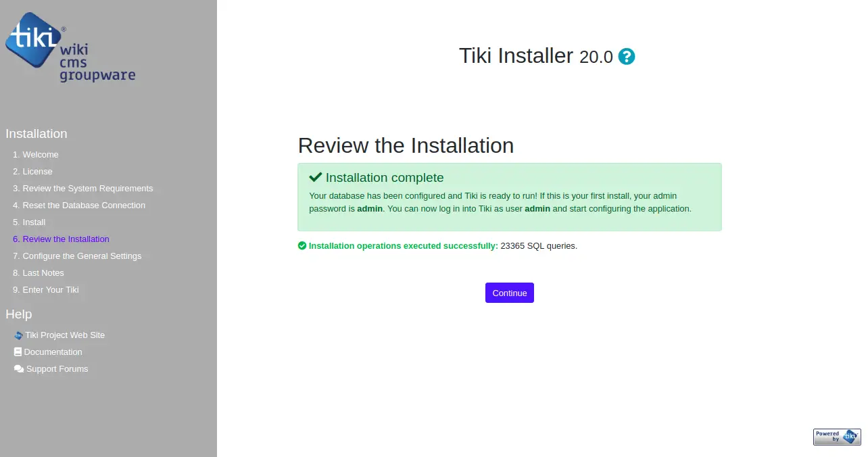
Task: Open the Documentation link
Action: 53,352
